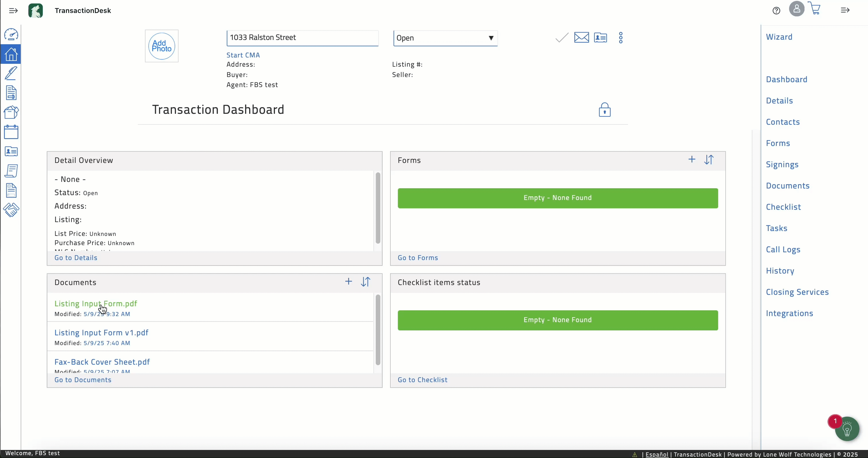Go to Contacts in right navigation

coord(783,122)
